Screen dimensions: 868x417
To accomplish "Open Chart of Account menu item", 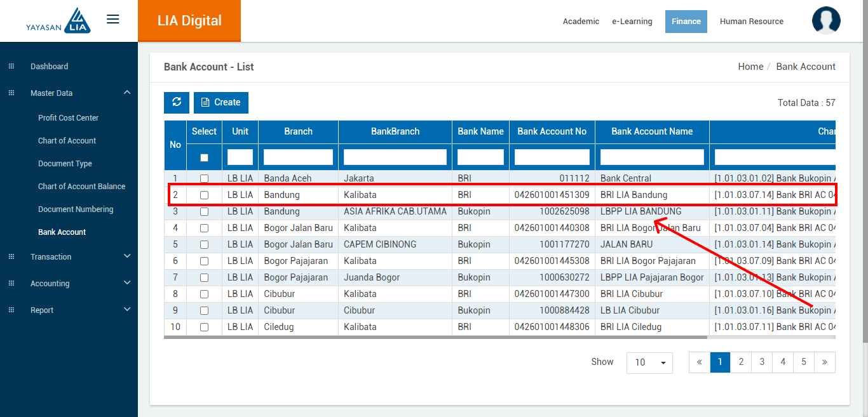I will pos(67,141).
